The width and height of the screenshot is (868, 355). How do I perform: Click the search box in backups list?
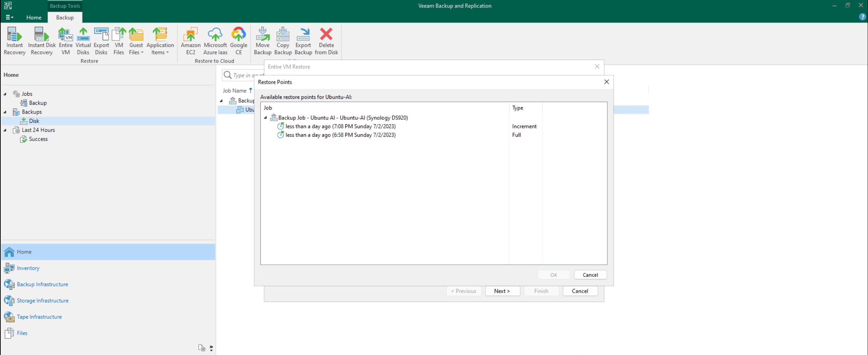click(244, 75)
